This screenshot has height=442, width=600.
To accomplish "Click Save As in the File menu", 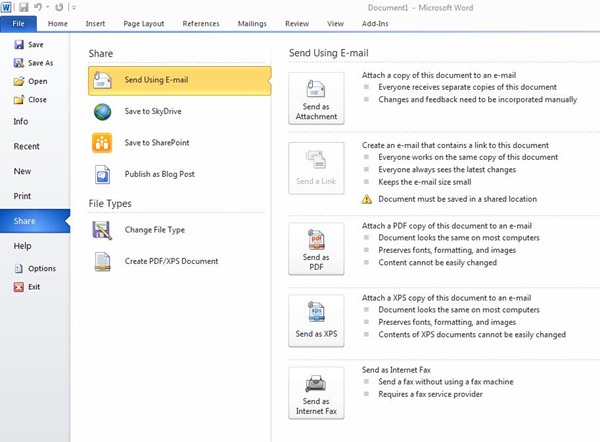I will tap(40, 63).
